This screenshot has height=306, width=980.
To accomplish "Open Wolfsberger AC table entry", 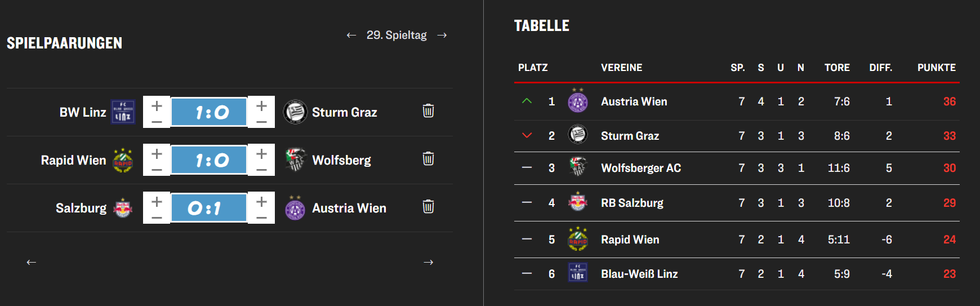I will click(640, 168).
